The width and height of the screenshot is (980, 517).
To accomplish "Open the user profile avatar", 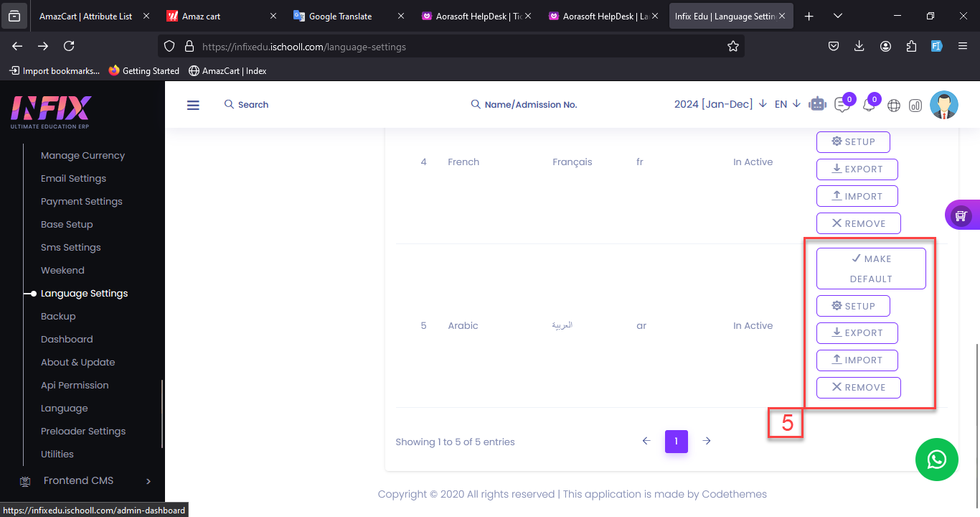I will coord(944,105).
